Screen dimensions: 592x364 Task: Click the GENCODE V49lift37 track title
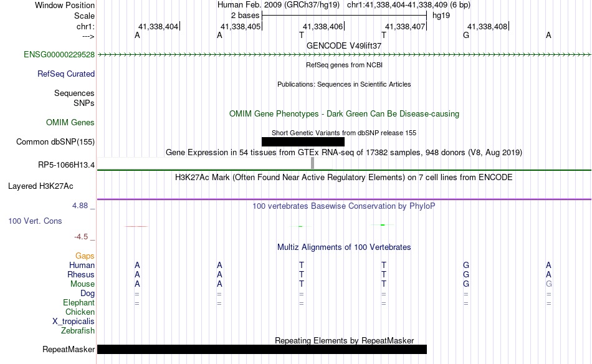coord(344,45)
